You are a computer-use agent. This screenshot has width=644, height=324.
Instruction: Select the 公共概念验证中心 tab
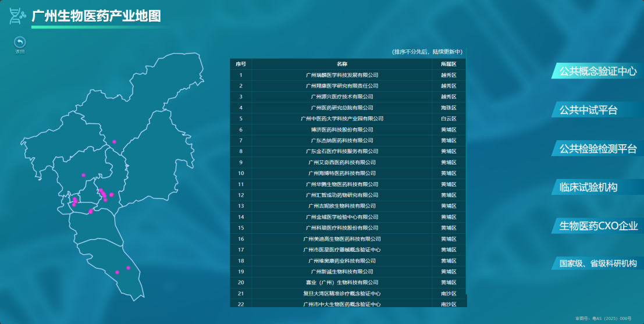pos(597,71)
